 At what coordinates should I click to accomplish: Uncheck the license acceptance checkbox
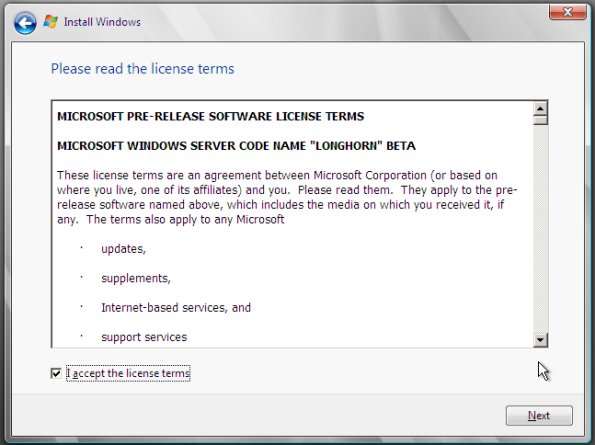point(56,373)
